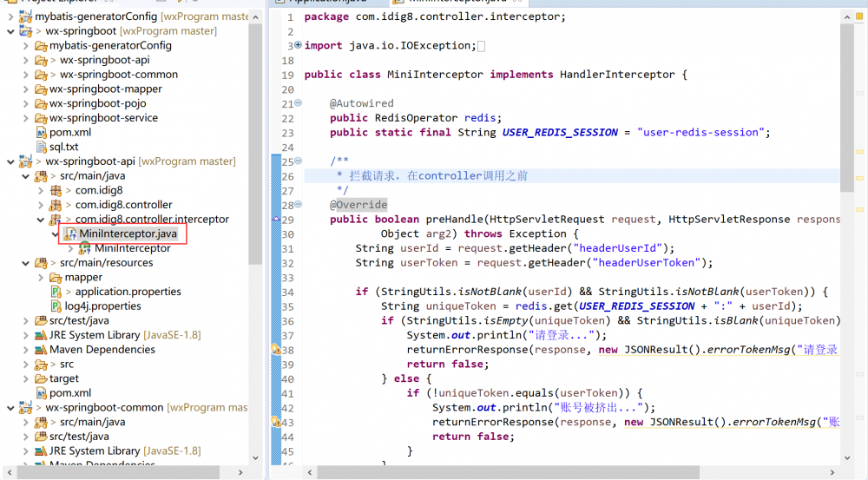Click the mapper folder icon

(56, 277)
